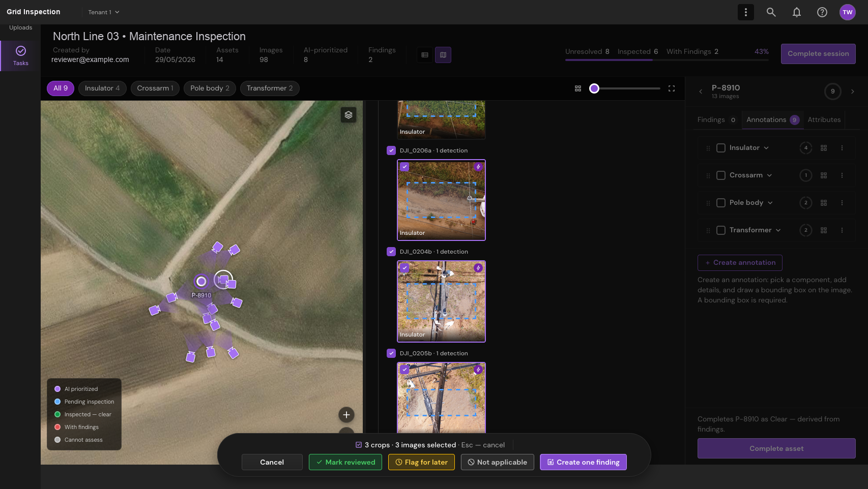Select the DJI_0204b insulator thumbnail
Viewport: 868px width, 489px height.
coord(441,301)
